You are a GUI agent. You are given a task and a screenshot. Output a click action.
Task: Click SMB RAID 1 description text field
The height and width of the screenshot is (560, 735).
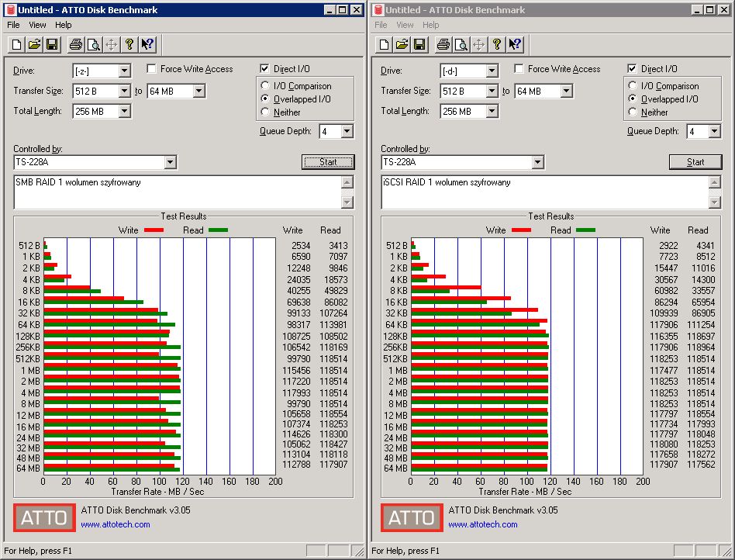coord(178,192)
